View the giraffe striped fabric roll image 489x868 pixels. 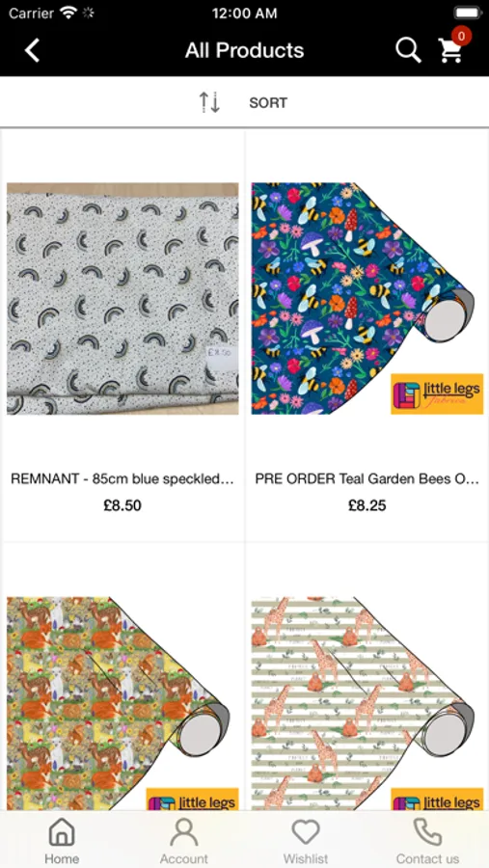tap(367, 704)
